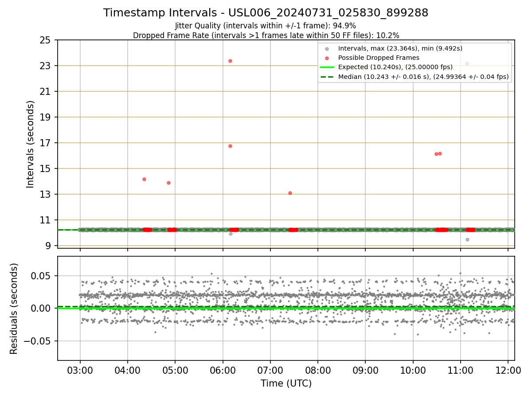Click the red point near 17 seconds after 06:00

tap(230, 146)
